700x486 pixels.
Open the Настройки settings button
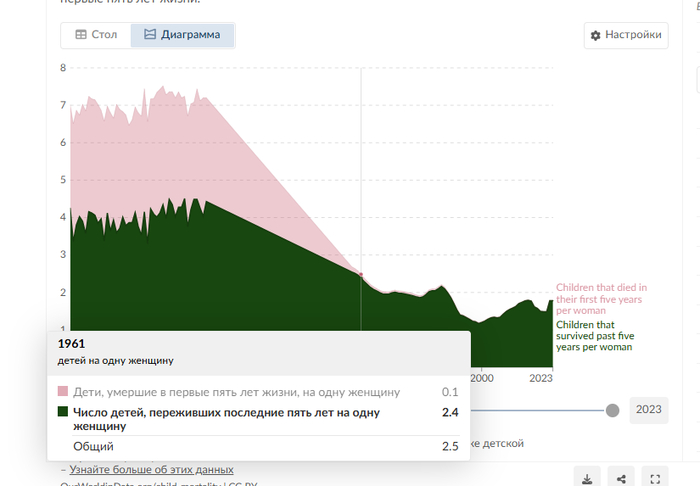(626, 35)
